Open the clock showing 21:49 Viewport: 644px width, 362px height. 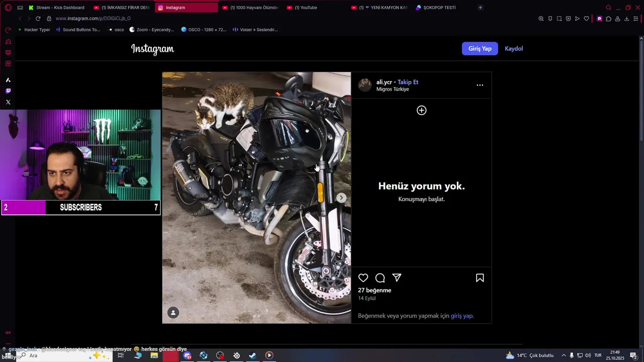pos(615,355)
